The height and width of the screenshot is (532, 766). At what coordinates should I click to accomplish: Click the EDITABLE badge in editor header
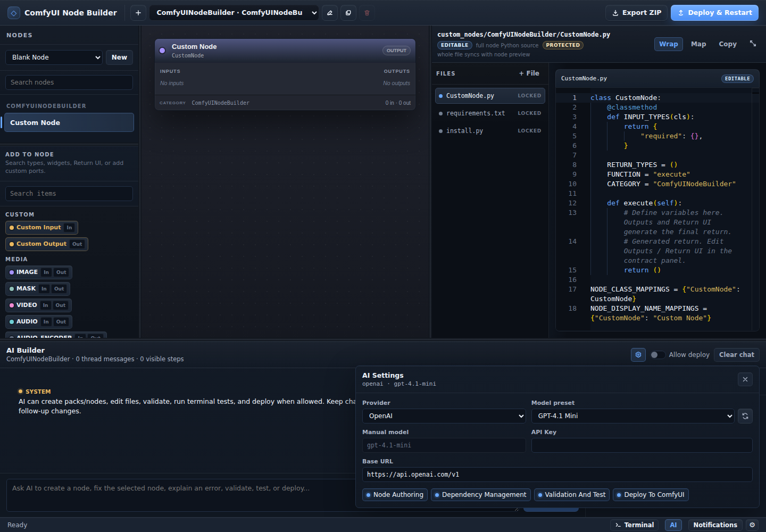(x=737, y=79)
